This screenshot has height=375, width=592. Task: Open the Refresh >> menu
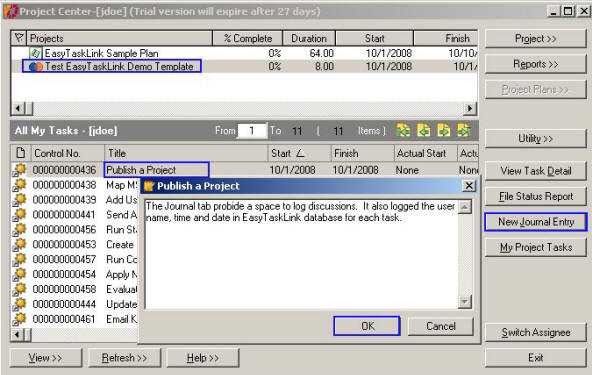(124, 358)
